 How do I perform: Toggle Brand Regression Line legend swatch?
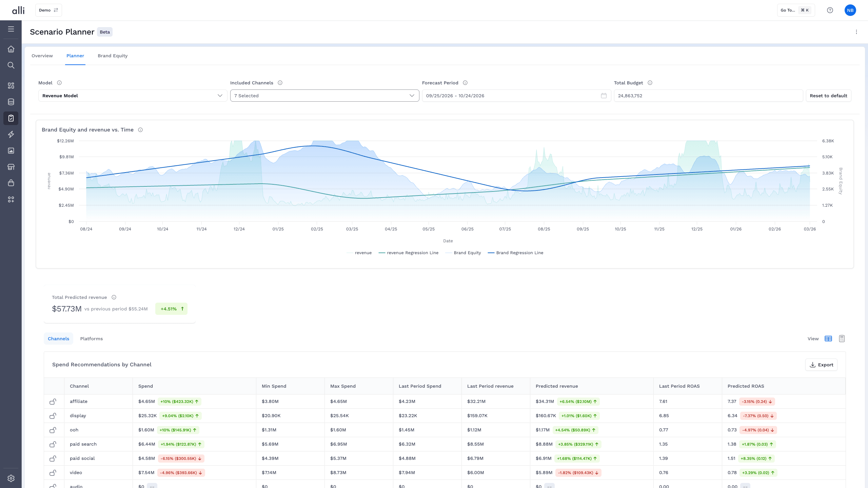tap(491, 253)
